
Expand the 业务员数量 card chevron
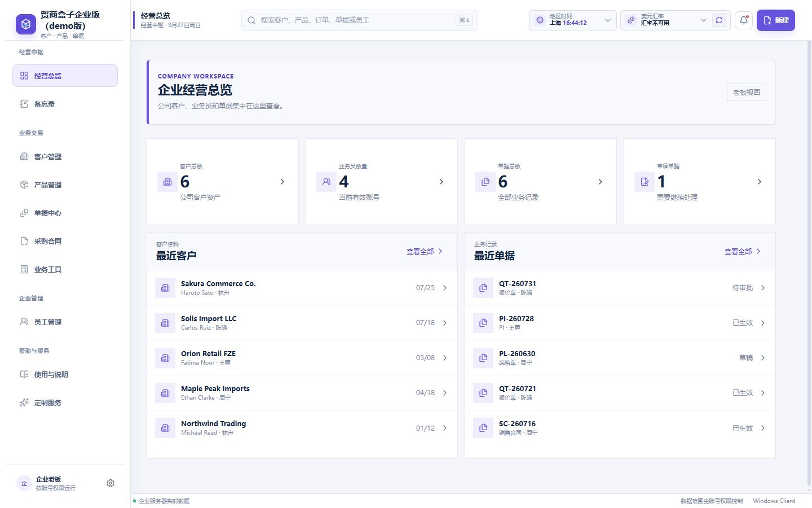pyautogui.click(x=442, y=182)
